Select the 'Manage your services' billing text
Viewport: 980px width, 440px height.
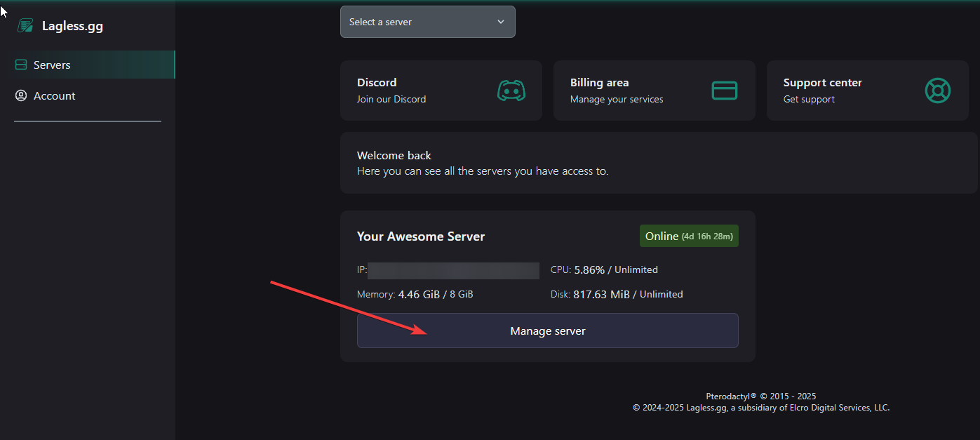(616, 99)
